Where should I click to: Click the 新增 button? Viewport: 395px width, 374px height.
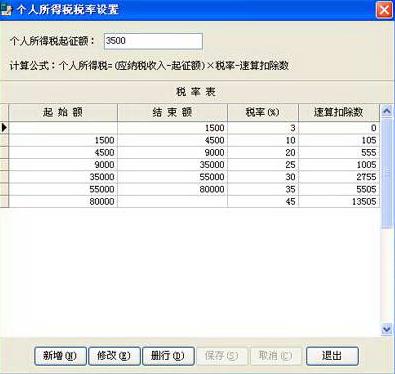tap(60, 356)
